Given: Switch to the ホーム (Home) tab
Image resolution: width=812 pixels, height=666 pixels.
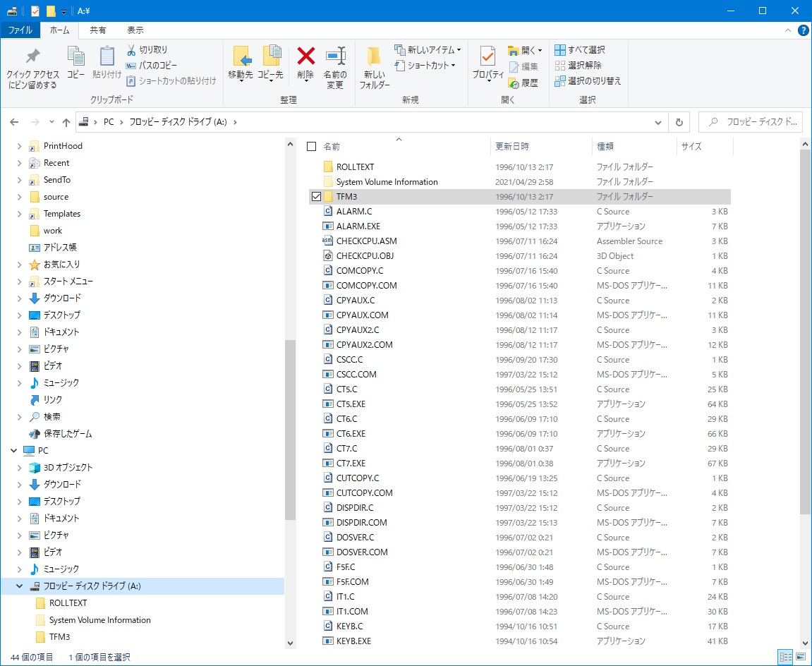Looking at the screenshot, I should (x=59, y=30).
